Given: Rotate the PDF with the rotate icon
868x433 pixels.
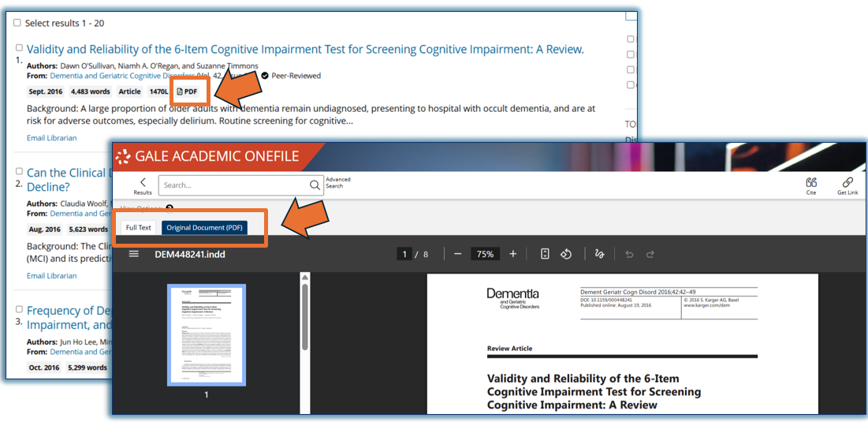Looking at the screenshot, I should pyautogui.click(x=566, y=254).
